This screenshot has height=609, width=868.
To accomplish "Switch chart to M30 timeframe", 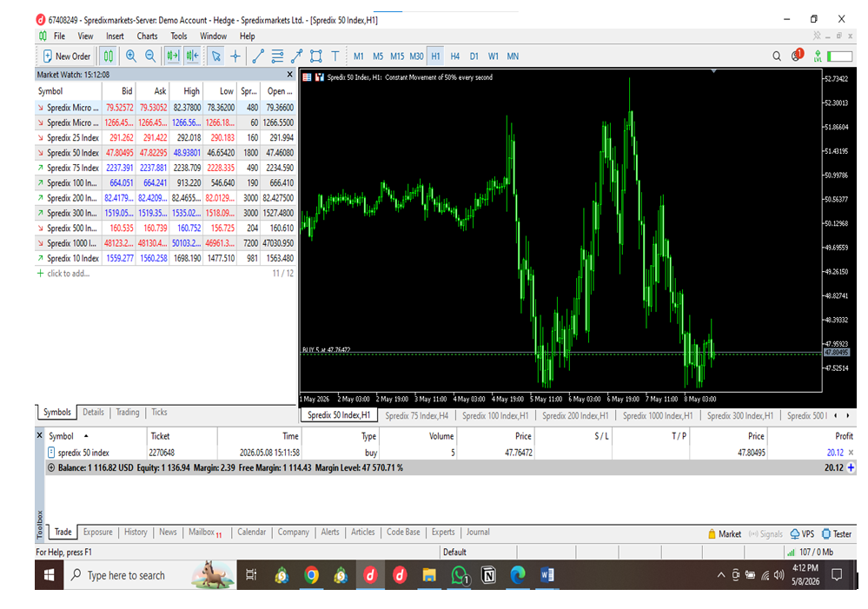I will pyautogui.click(x=416, y=56).
